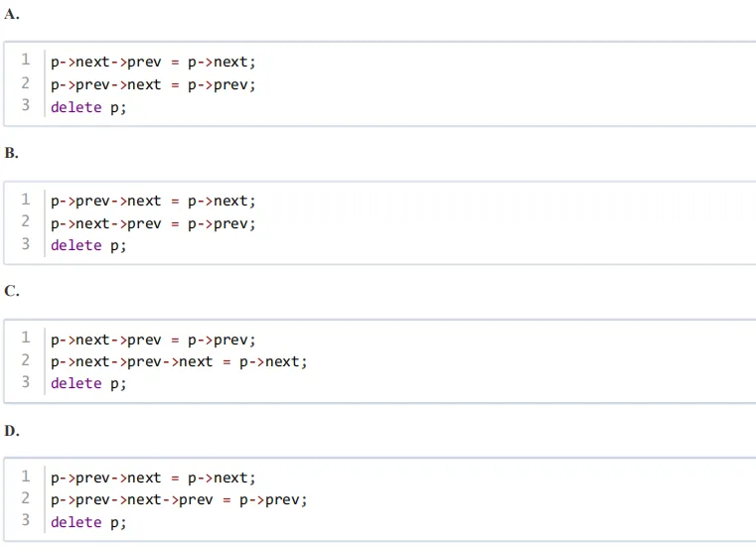Click the option C label
This screenshot has width=756, height=548.
coord(12,292)
